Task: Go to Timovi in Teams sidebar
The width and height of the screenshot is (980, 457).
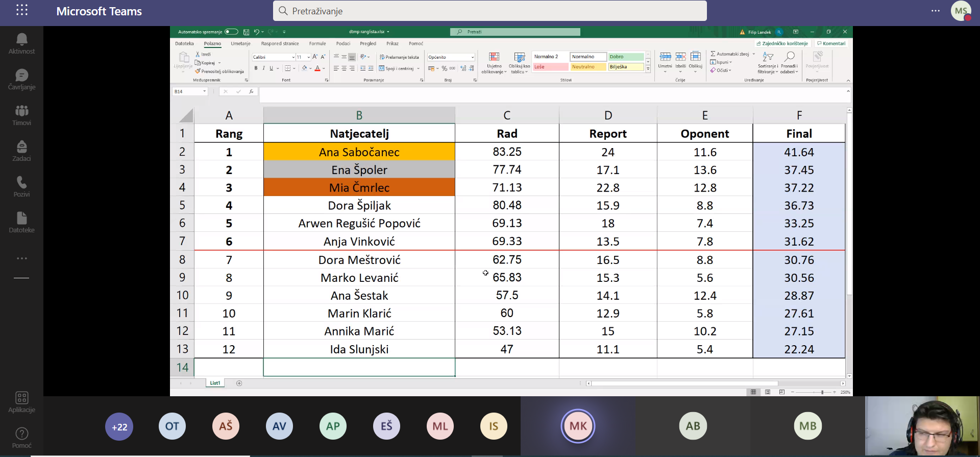Action: pos(21,115)
